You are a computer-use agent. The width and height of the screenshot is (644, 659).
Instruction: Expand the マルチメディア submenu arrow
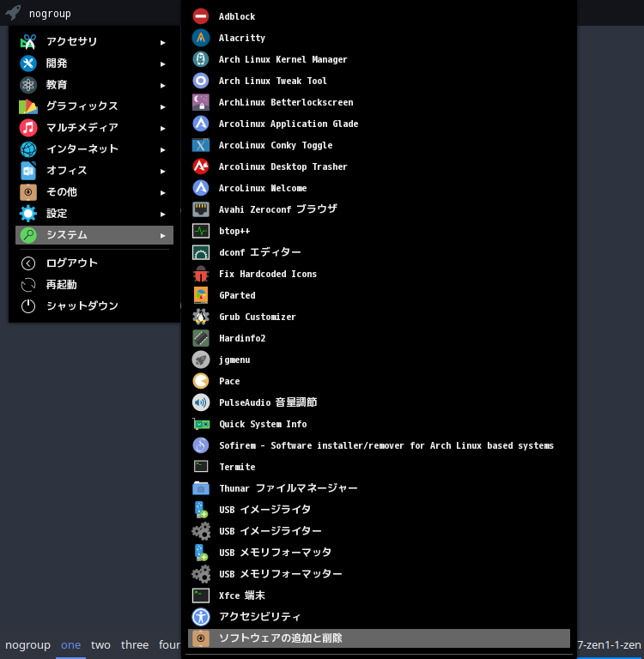tap(163, 128)
